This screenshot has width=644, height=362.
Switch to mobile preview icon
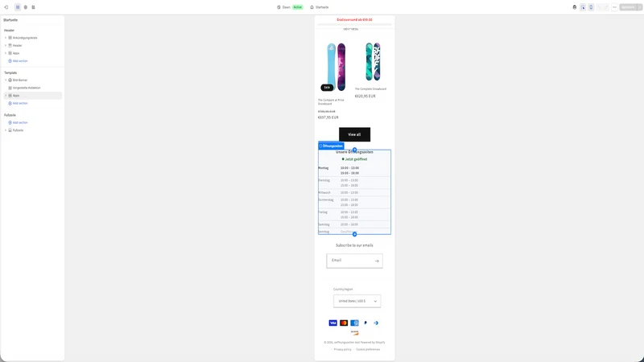pos(591,7)
